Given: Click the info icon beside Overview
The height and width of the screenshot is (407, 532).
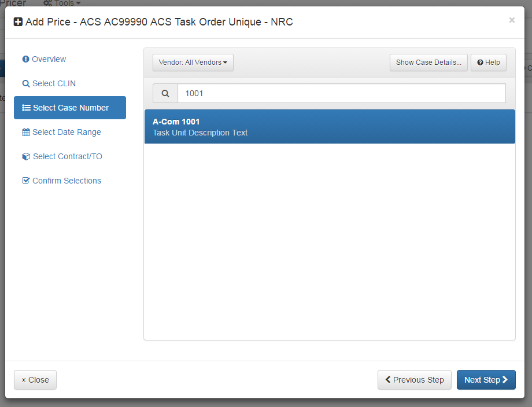Looking at the screenshot, I should click(25, 59).
